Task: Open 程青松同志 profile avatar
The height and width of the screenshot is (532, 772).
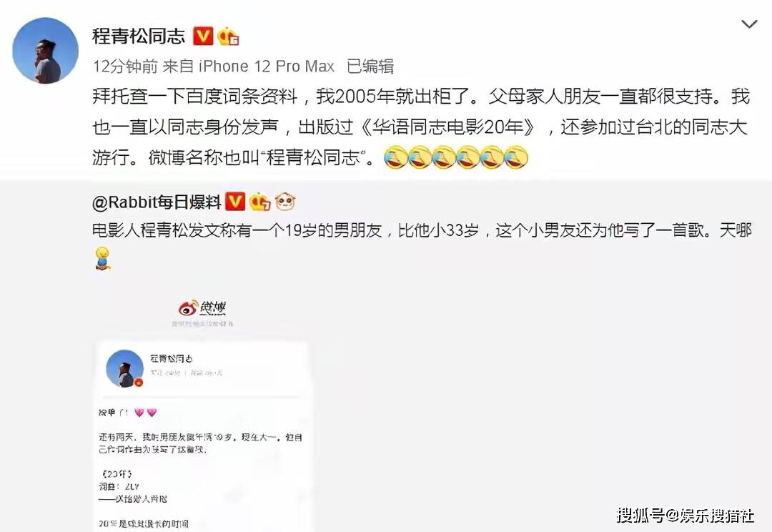Action: [x=45, y=51]
